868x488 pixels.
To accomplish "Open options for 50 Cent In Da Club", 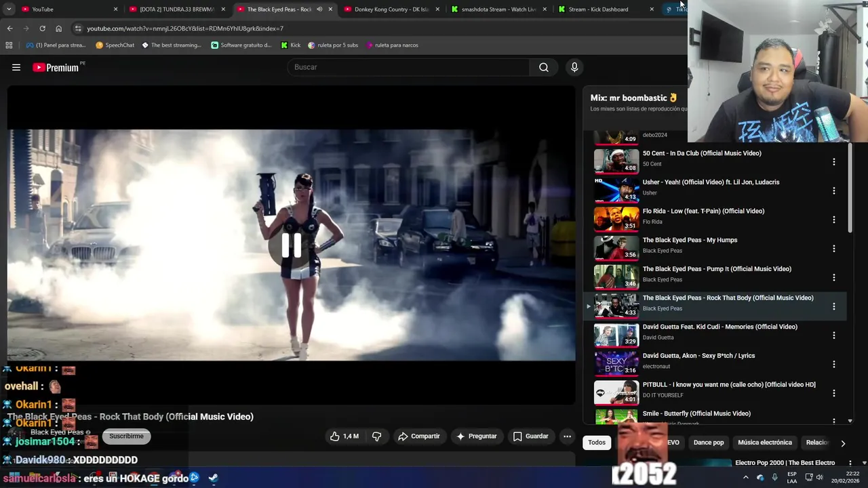I will [x=834, y=162].
